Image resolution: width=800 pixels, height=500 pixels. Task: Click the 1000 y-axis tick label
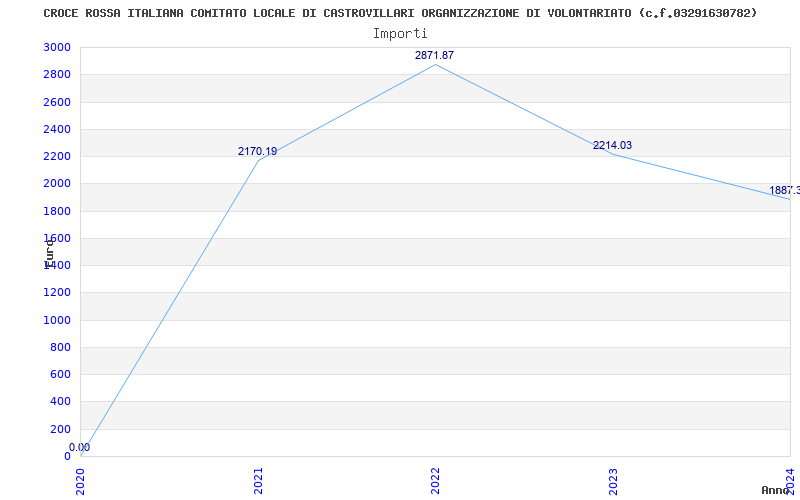click(58, 320)
